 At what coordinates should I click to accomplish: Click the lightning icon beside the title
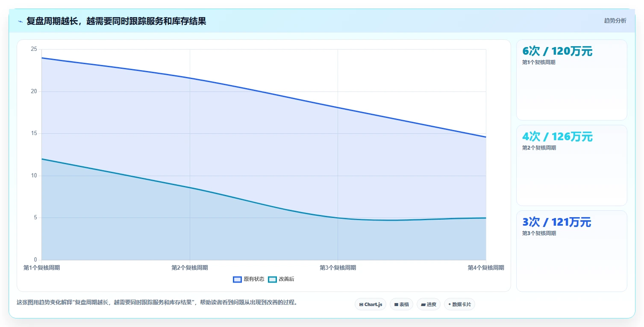(x=20, y=21)
